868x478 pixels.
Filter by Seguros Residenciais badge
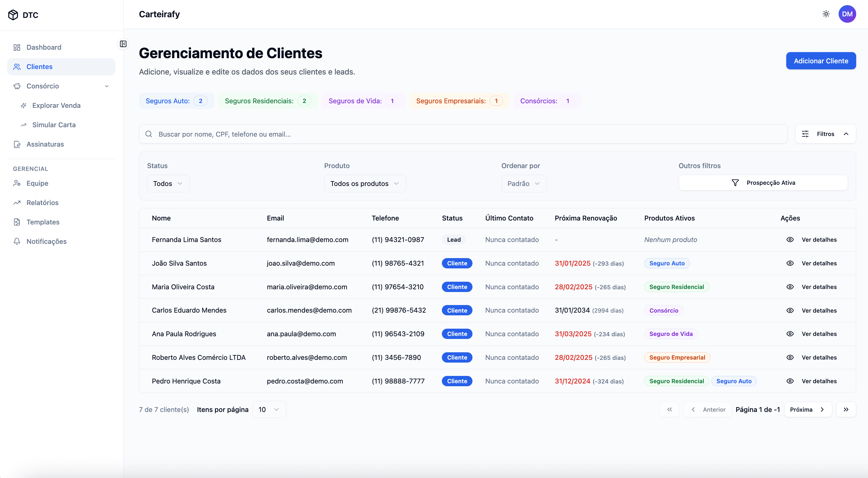(x=267, y=101)
